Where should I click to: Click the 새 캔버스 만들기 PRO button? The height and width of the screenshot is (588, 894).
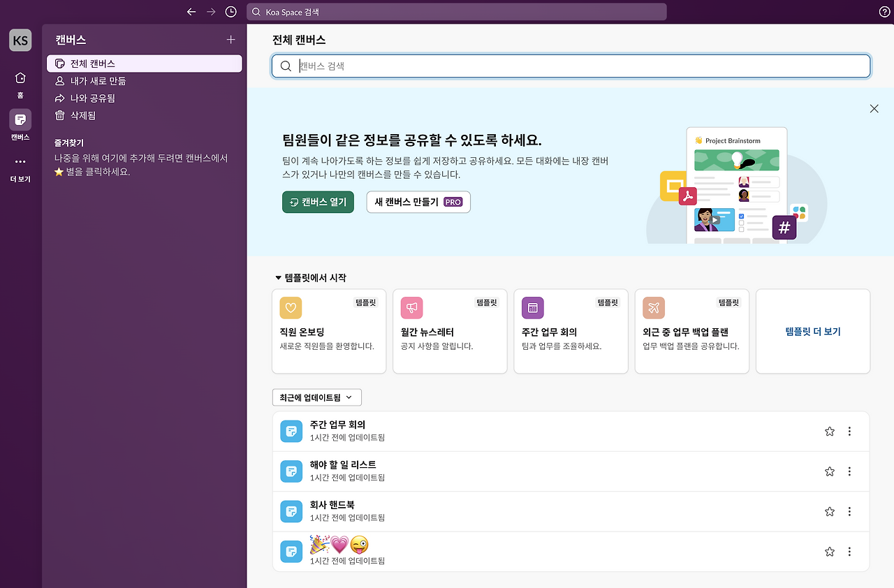(x=418, y=202)
